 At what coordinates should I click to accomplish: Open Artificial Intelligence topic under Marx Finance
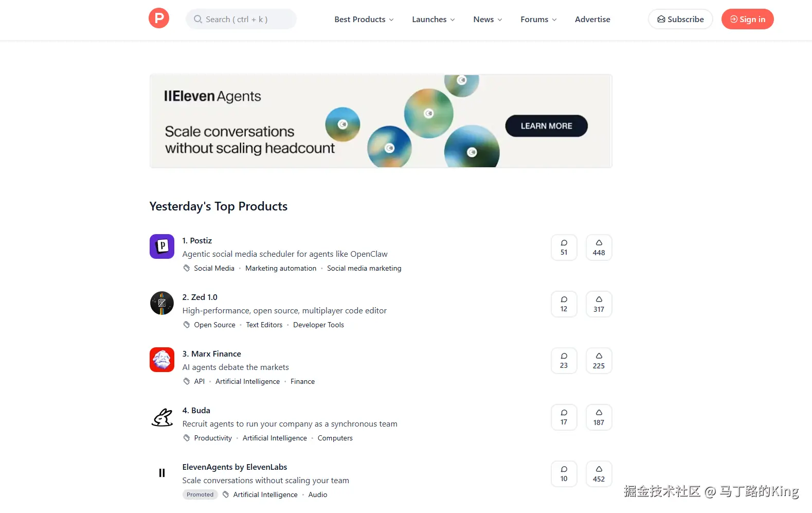pos(247,381)
